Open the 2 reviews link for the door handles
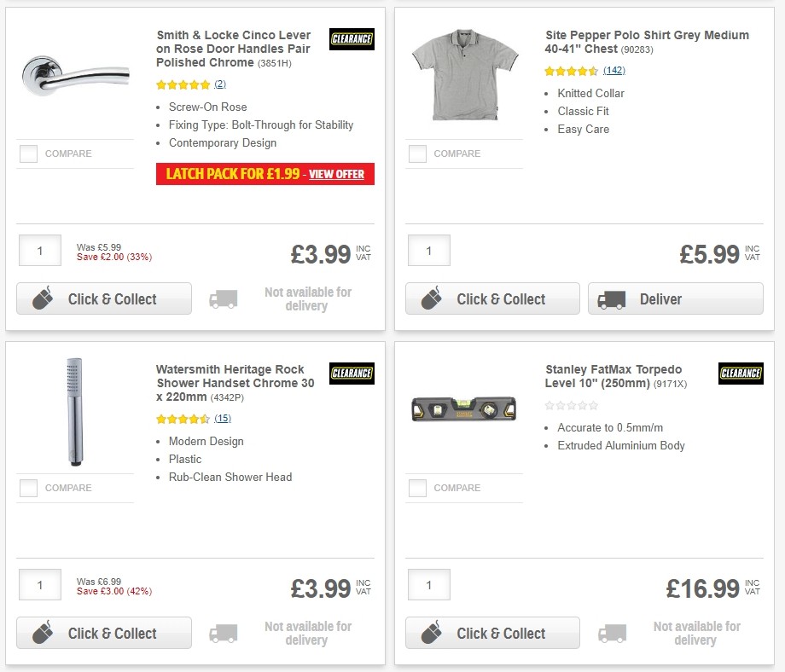Screen dimensions: 785x672 [x=220, y=84]
